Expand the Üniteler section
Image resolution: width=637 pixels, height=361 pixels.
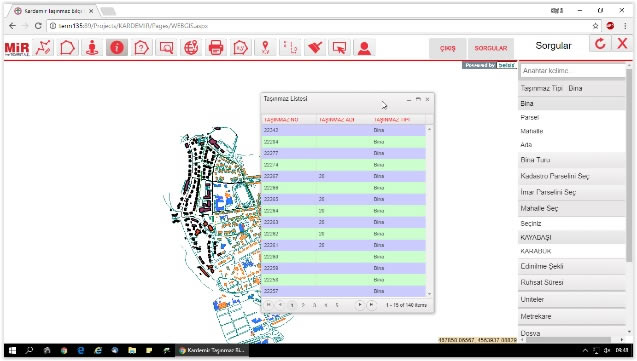572,299
